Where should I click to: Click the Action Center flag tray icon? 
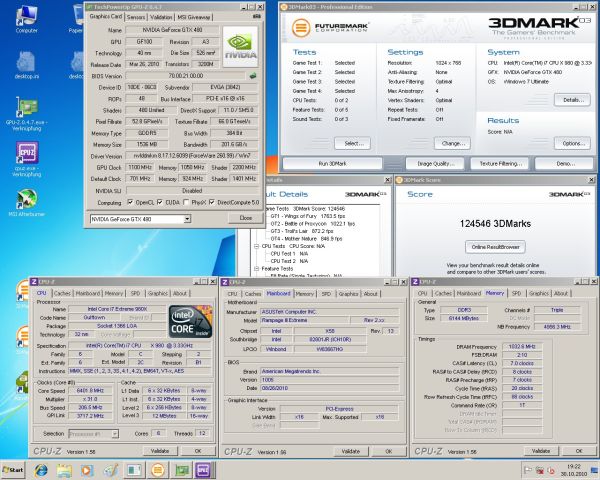[527, 470]
